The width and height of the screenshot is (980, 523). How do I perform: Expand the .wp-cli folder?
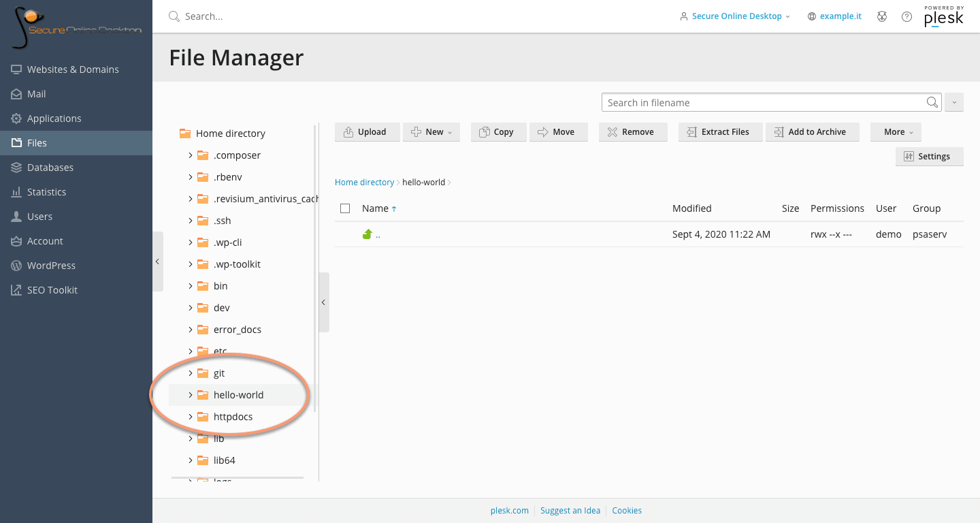tap(191, 242)
